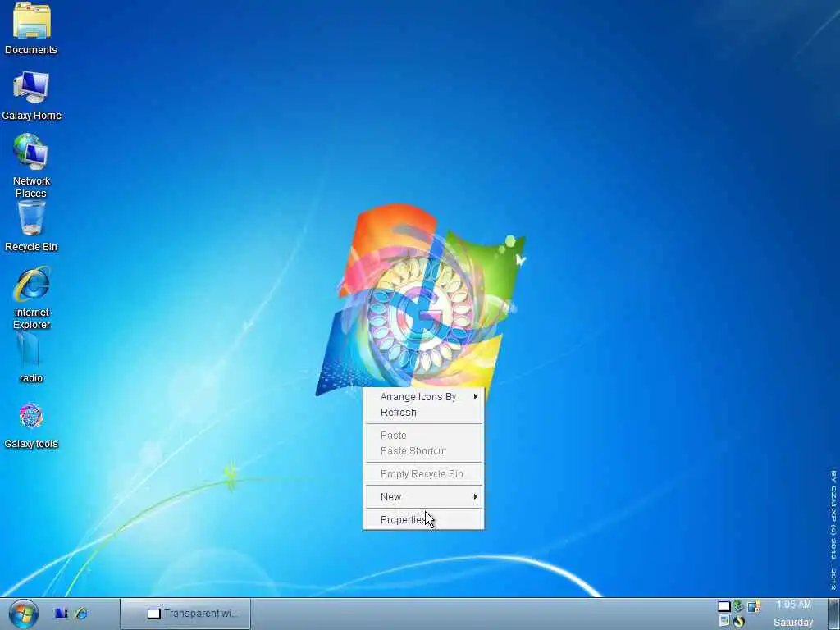Expand Arrange Icons By submenu
Viewport: 840px width, 630px height.
click(423, 397)
